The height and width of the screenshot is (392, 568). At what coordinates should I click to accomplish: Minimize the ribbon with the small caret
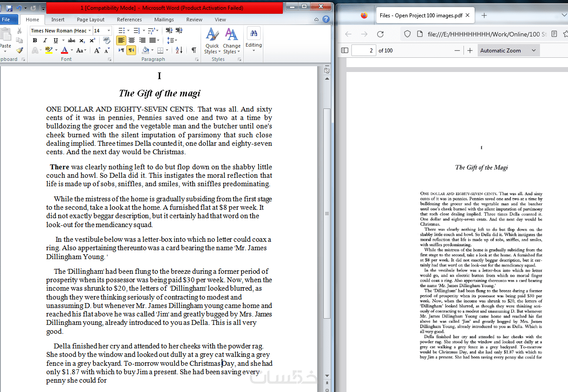[x=316, y=20]
